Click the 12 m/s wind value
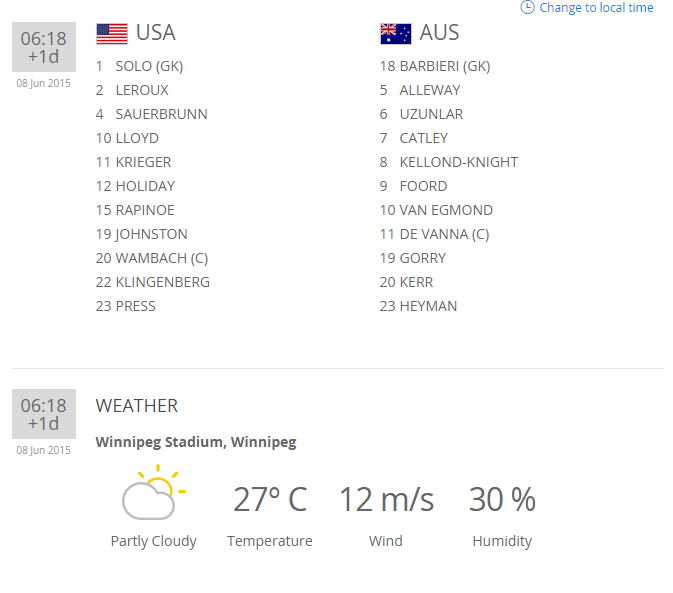Viewport: 673px width, 593px height. (386, 499)
